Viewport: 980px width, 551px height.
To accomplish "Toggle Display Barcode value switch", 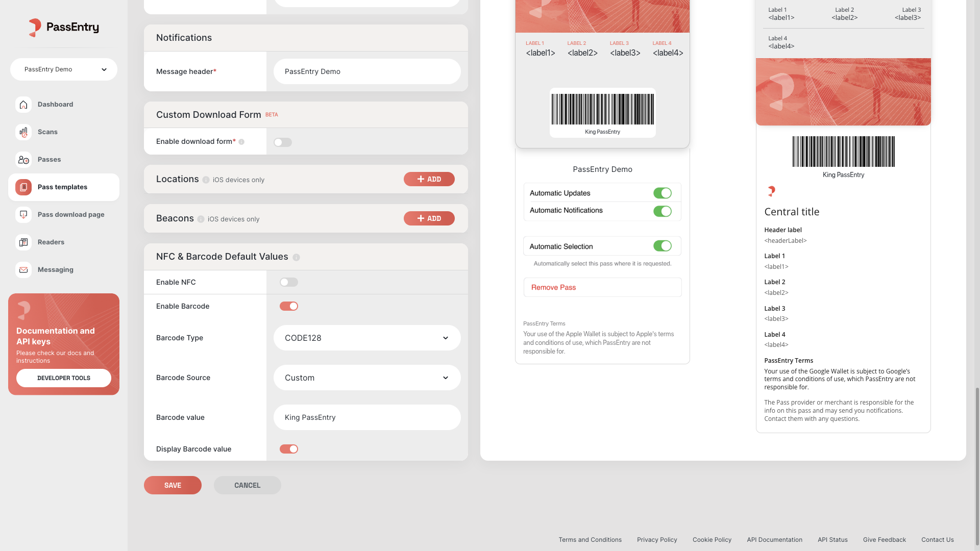I will click(289, 449).
